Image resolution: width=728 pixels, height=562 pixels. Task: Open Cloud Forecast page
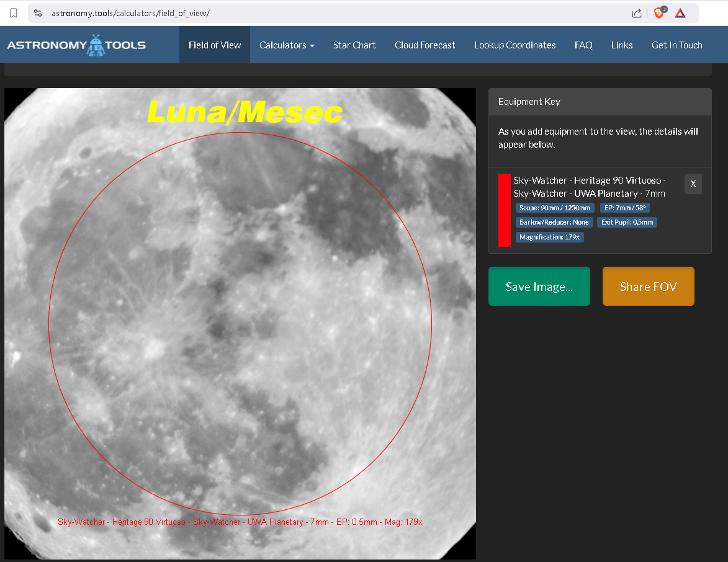coord(425,45)
